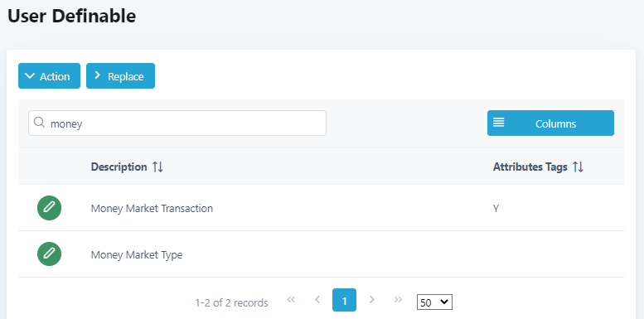Click the Description column header
The width and height of the screenshot is (644, 319).
pyautogui.click(x=119, y=167)
